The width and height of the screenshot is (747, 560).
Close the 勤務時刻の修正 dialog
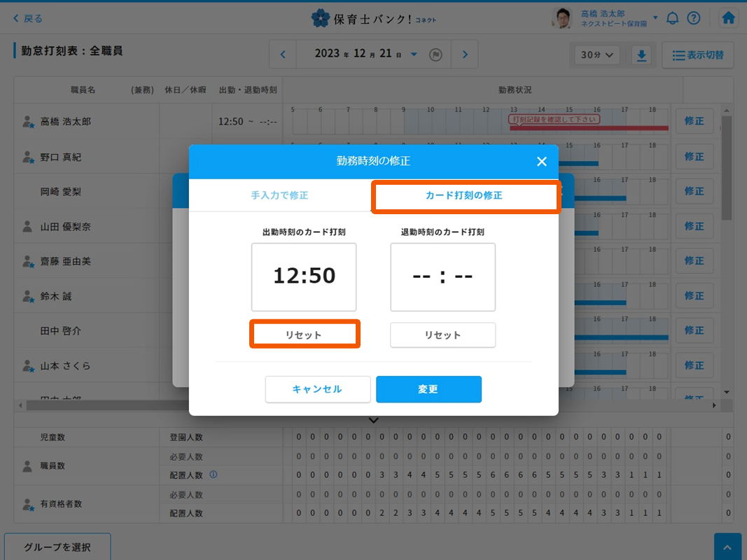pyautogui.click(x=541, y=162)
